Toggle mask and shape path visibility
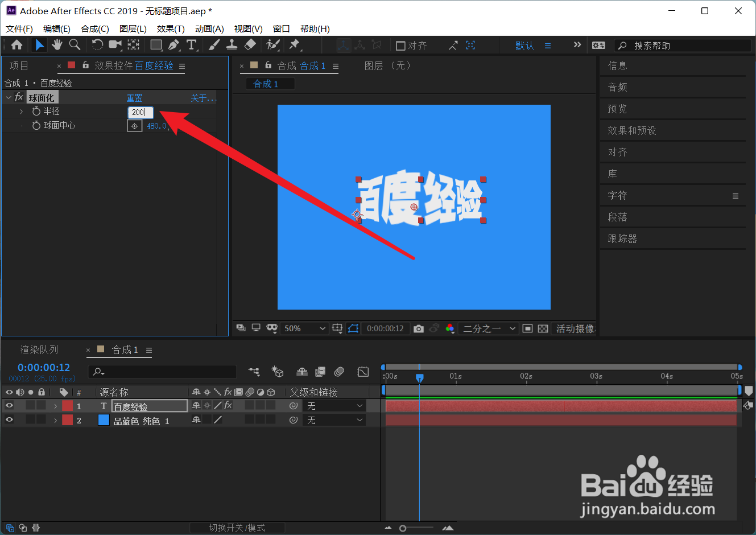The height and width of the screenshot is (535, 756). point(353,328)
